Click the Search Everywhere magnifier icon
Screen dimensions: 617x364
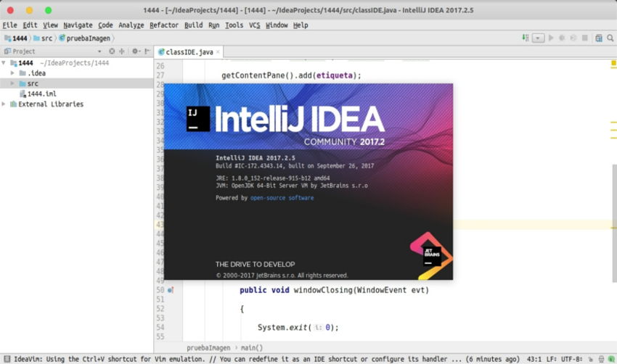click(x=610, y=38)
